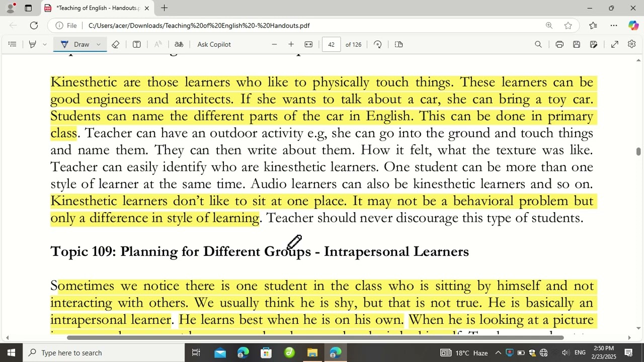
Task: Switch the ENG input language
Action: [x=580, y=352]
